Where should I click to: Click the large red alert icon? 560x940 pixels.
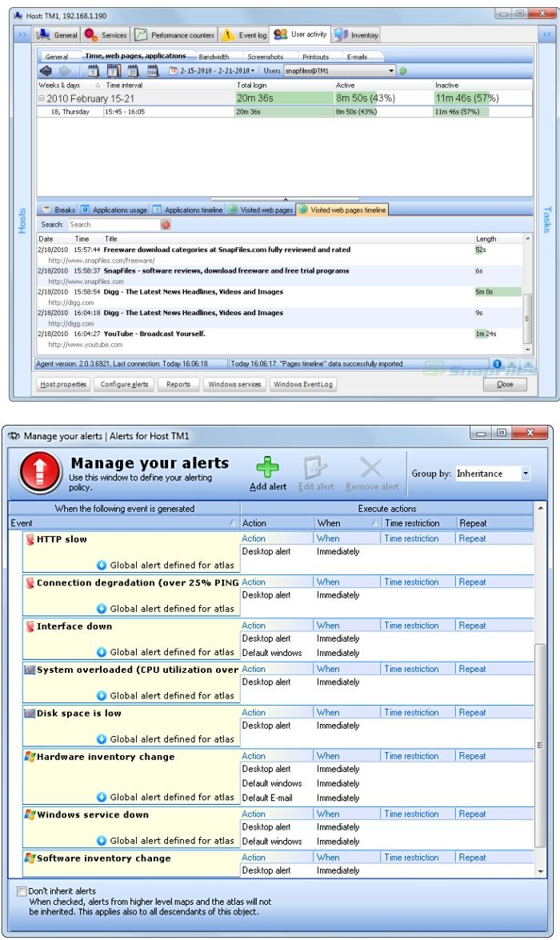coord(39,474)
